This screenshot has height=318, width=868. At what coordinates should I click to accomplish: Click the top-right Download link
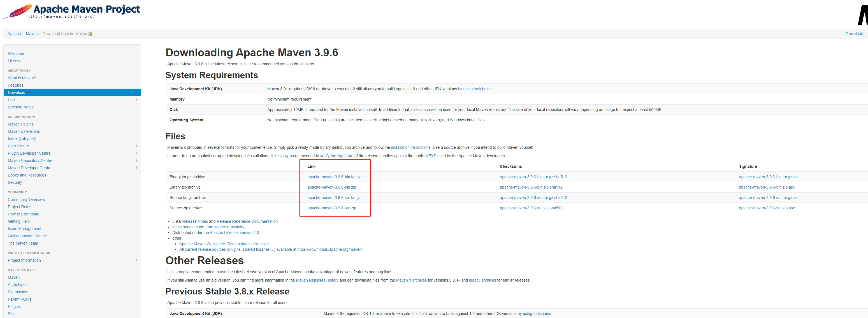pyautogui.click(x=854, y=34)
